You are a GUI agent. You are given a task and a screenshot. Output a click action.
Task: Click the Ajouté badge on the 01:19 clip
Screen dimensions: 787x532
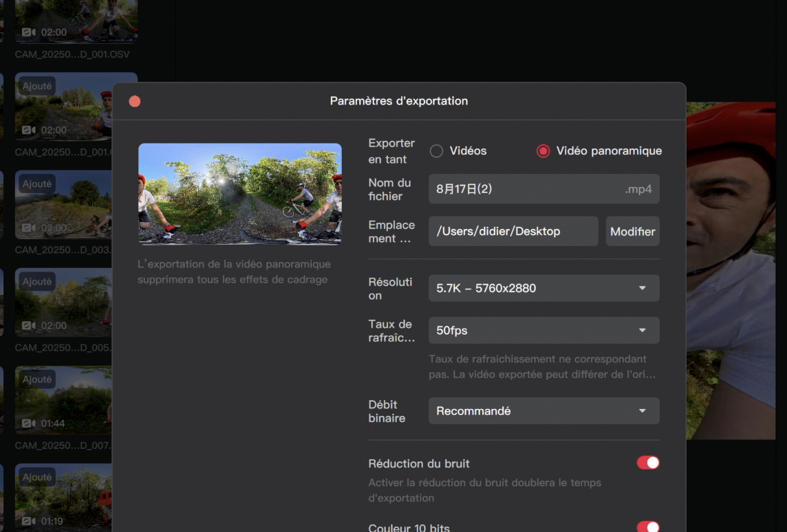37,477
